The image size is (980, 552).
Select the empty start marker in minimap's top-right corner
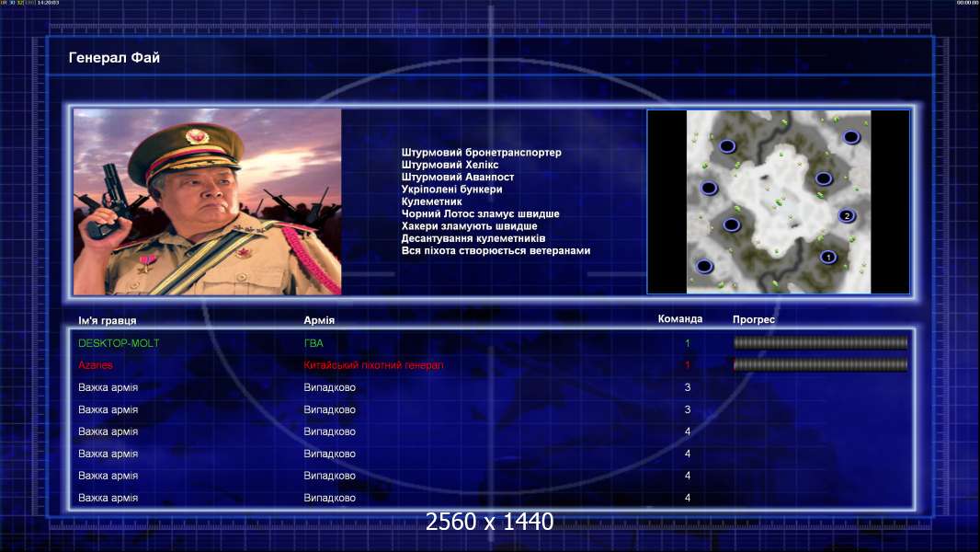[851, 137]
